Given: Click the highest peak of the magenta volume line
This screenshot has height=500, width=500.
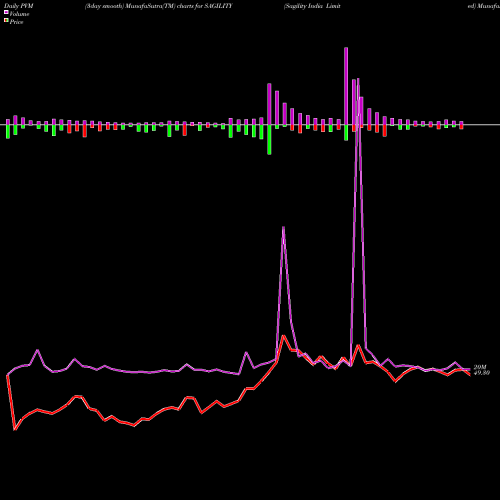Looking at the screenshot, I should [358, 79].
